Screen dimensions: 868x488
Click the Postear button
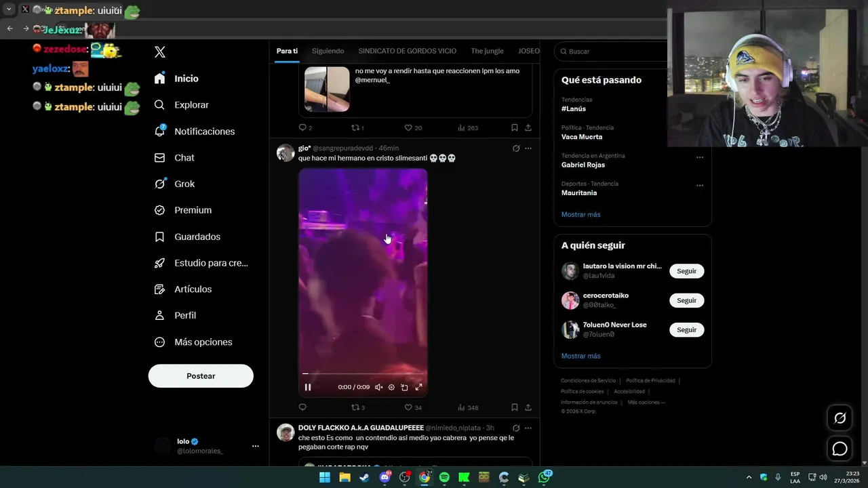point(201,376)
